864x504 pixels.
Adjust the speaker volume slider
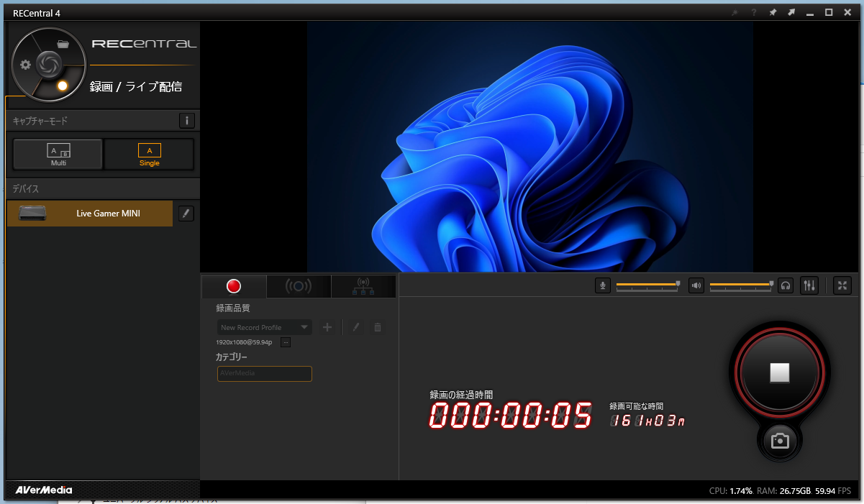pos(742,285)
